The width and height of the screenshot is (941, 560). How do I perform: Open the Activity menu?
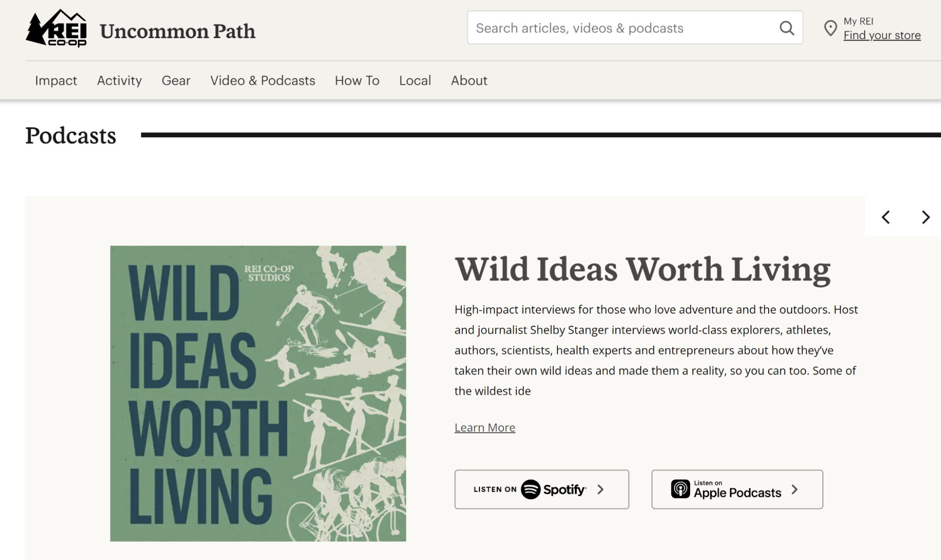119,80
